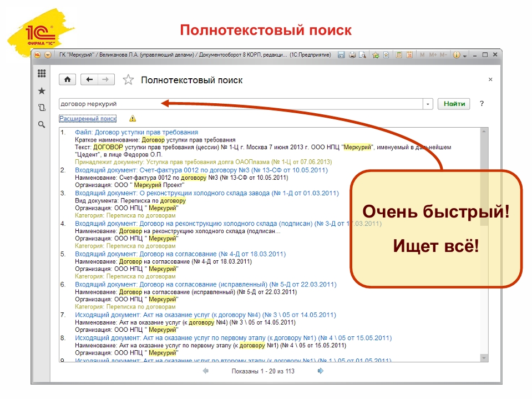Navigate back with the left arrow
Viewport: 532px width, 399px height.
(89, 80)
